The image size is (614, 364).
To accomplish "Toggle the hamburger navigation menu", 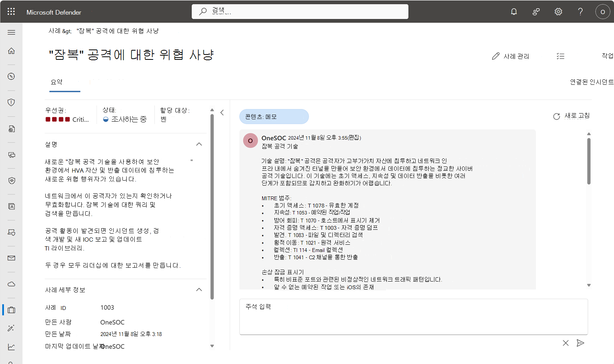I will (x=12, y=32).
